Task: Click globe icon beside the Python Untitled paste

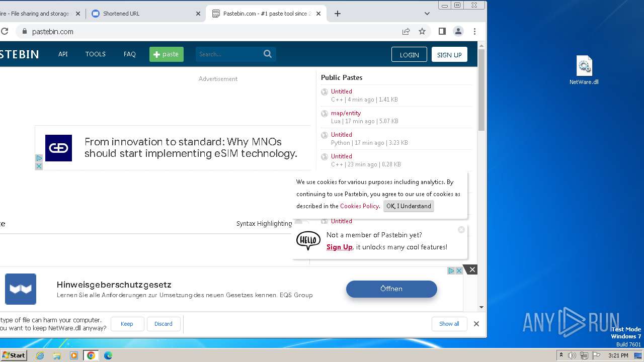Action: click(x=325, y=135)
